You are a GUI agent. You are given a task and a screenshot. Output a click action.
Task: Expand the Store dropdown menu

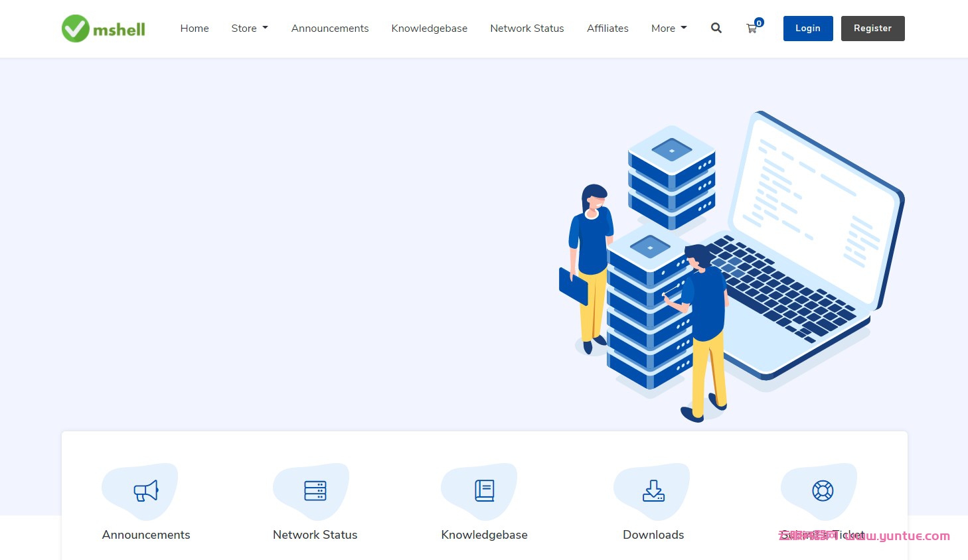tap(250, 29)
